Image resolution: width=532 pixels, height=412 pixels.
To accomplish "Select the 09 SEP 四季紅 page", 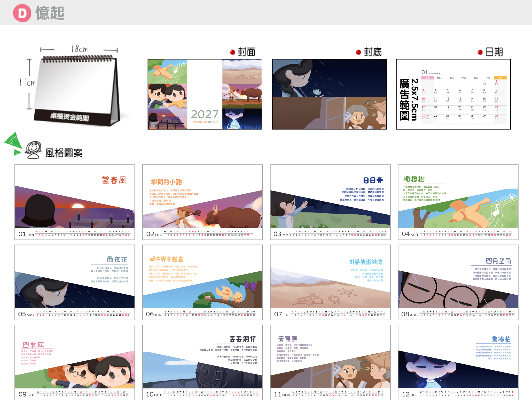I will 75,363.
